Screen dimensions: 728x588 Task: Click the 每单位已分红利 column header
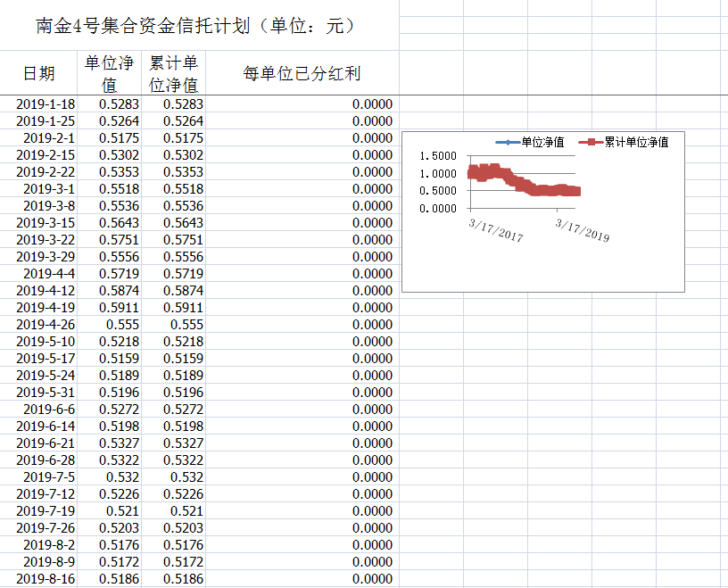302,73
